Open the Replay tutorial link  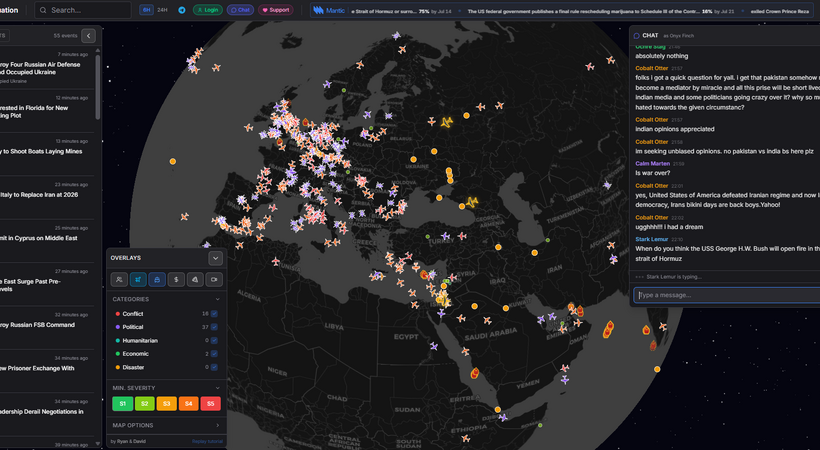click(x=206, y=441)
